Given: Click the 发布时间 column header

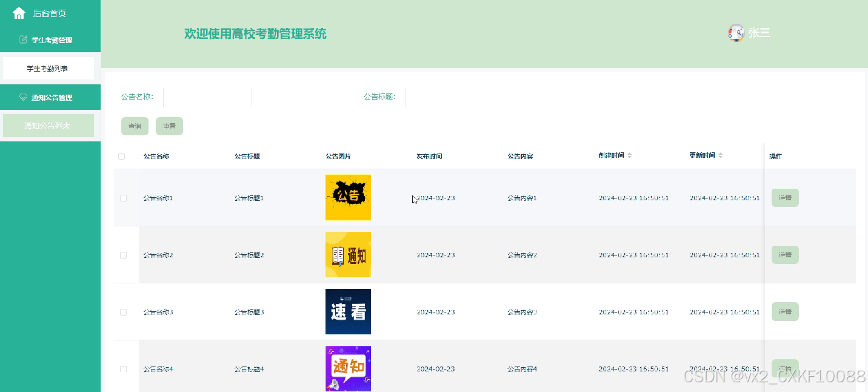Looking at the screenshot, I should point(429,156).
